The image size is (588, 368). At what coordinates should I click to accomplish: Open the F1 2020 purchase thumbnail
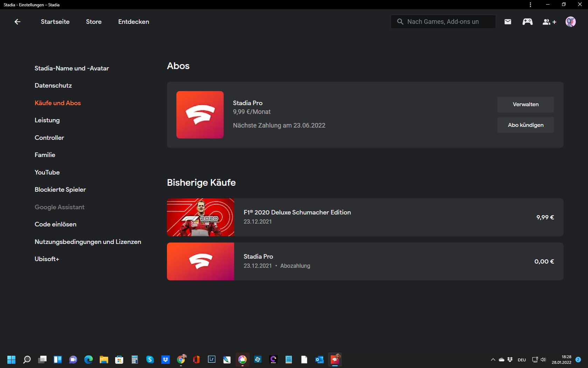tap(200, 217)
